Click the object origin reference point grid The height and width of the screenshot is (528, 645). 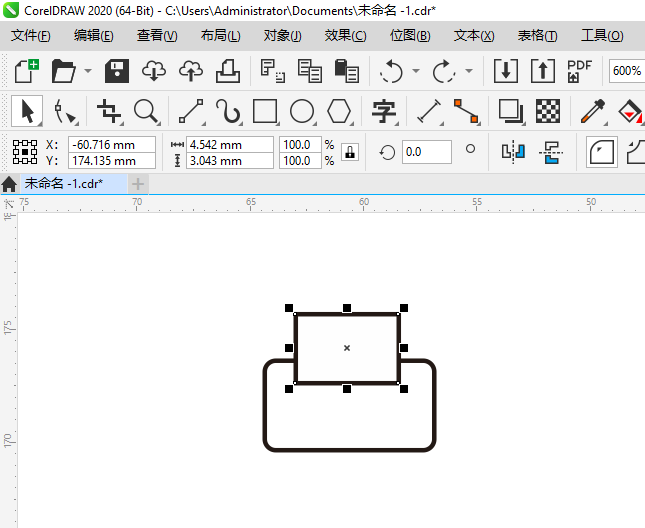tap(25, 152)
